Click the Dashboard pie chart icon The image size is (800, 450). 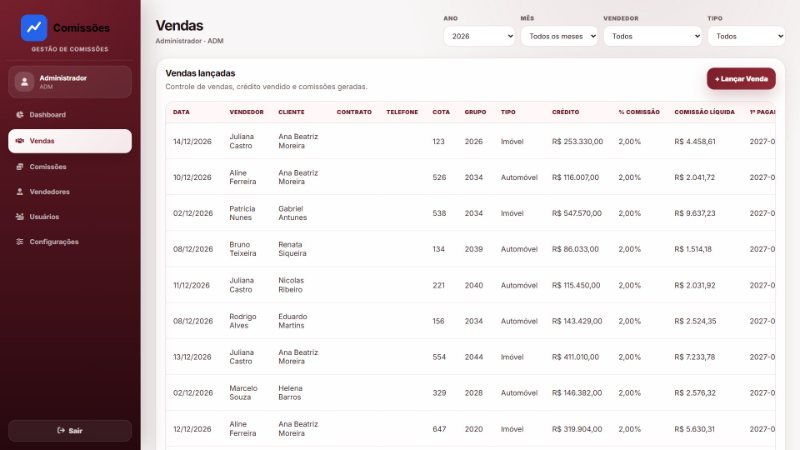[x=19, y=115]
